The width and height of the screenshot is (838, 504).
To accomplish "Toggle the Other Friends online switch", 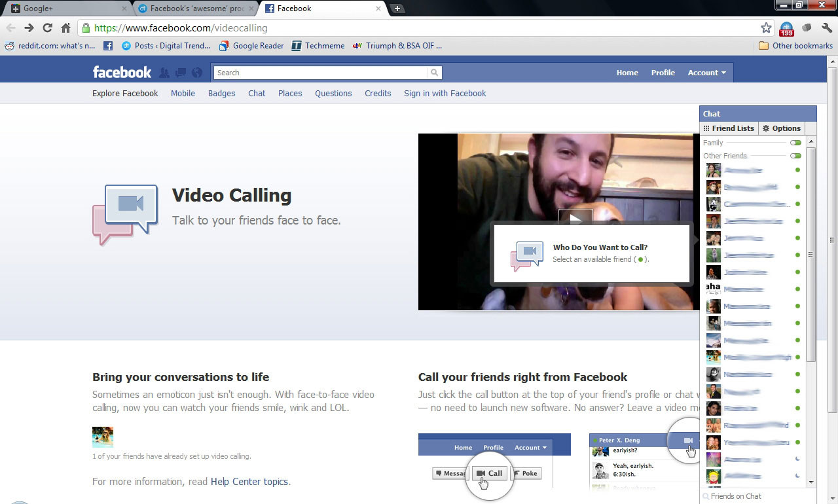I will point(795,156).
